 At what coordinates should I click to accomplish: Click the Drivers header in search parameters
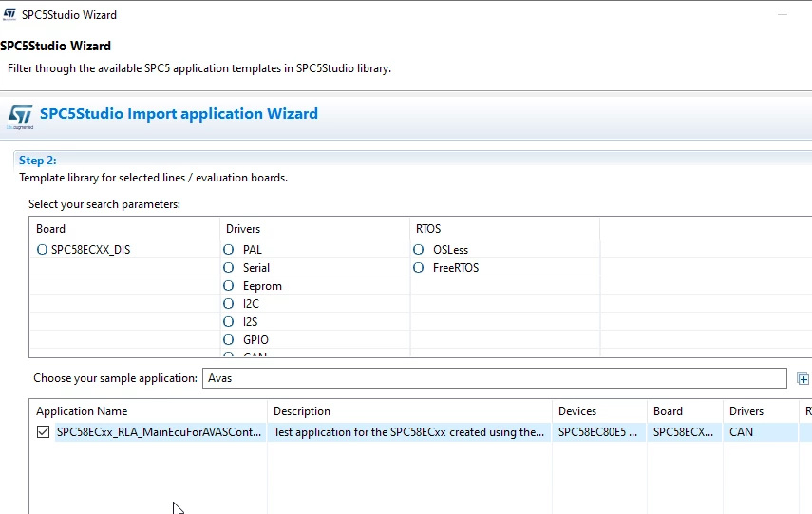pos(243,229)
